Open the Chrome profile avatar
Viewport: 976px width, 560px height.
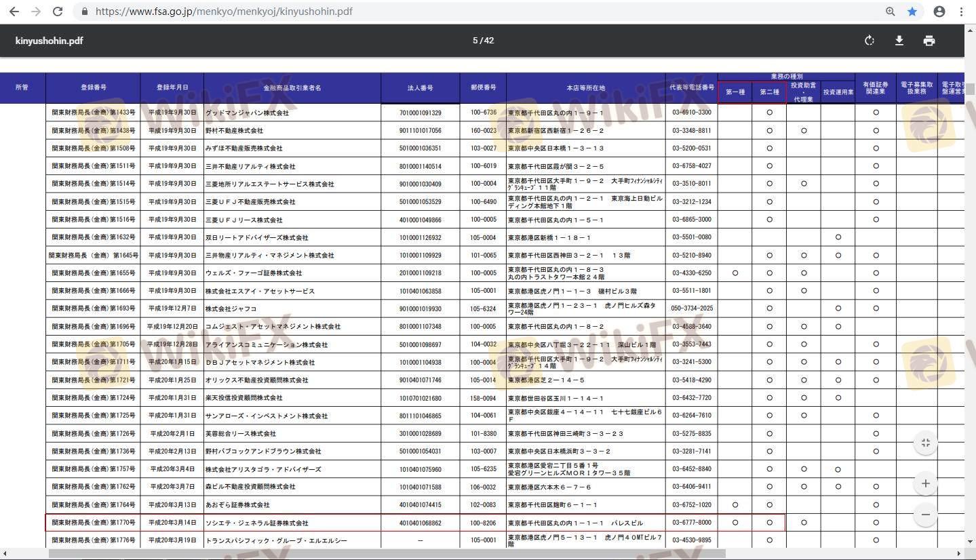coord(939,12)
